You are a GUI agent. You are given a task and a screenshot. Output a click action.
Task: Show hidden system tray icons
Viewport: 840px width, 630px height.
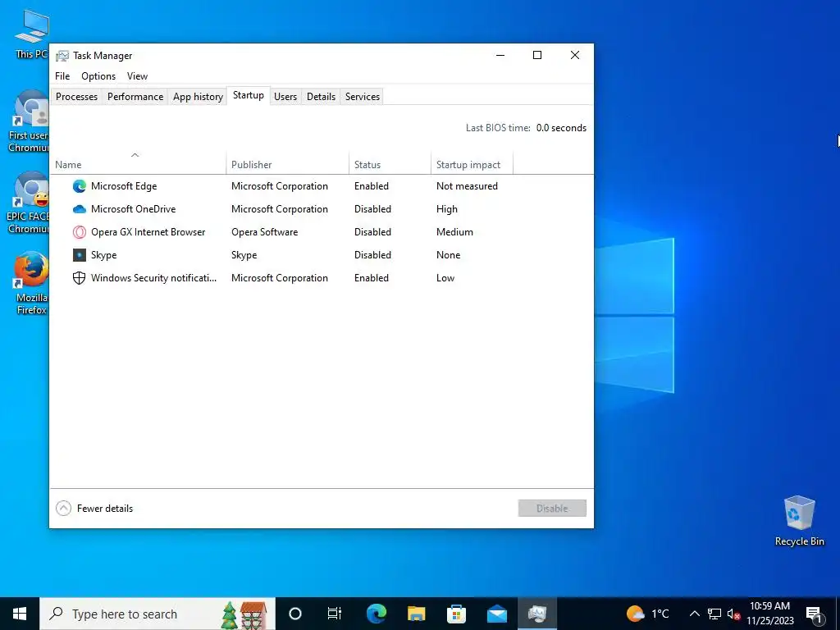click(x=694, y=614)
